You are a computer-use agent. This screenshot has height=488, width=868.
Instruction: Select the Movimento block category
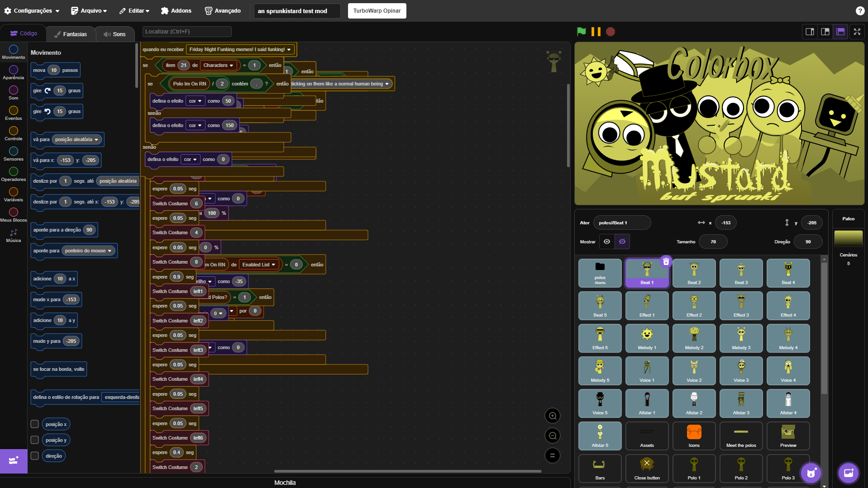pyautogui.click(x=14, y=52)
